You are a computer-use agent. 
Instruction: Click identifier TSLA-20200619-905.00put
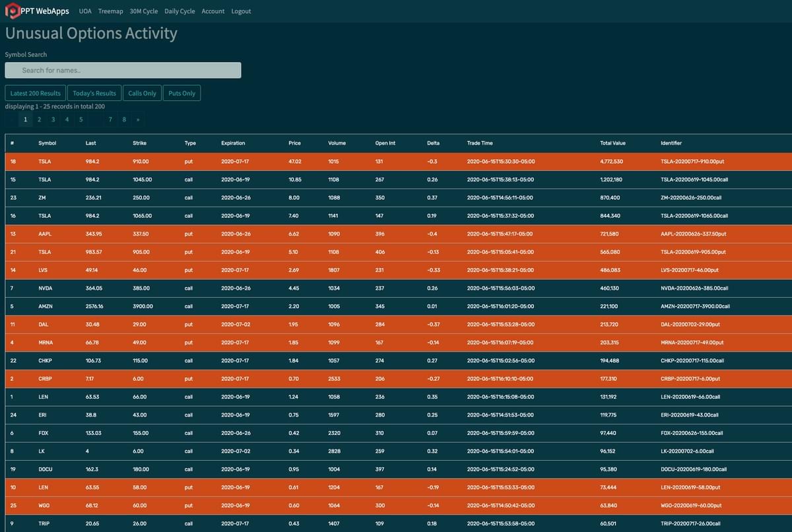693,252
